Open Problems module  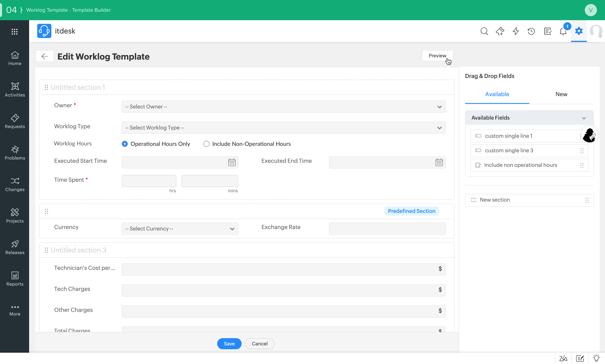(x=15, y=153)
